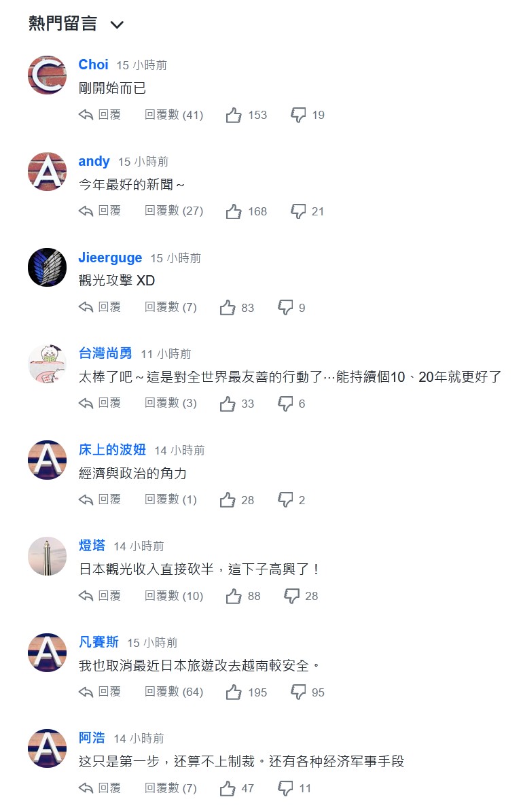Thumbs-up andy's comment
Viewport: 523px width, 812px height.
point(234,211)
